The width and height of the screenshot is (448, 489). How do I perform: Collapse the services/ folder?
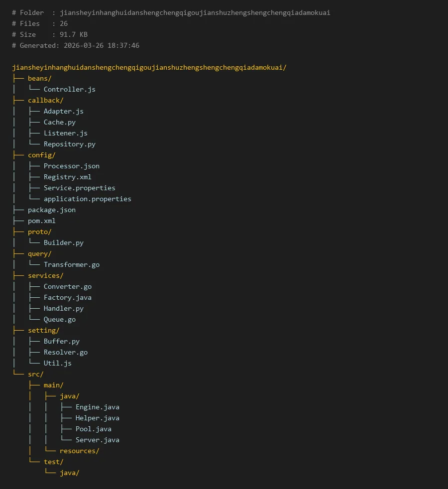[45, 275]
